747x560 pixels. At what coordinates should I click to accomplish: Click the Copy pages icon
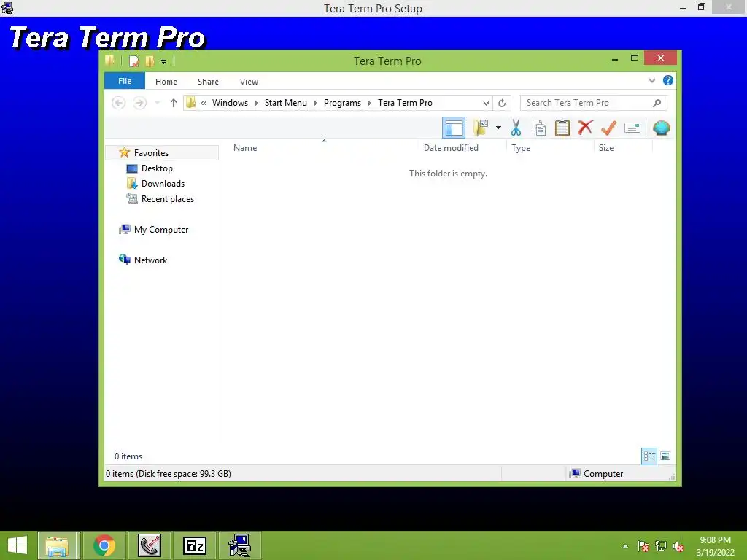click(x=539, y=128)
